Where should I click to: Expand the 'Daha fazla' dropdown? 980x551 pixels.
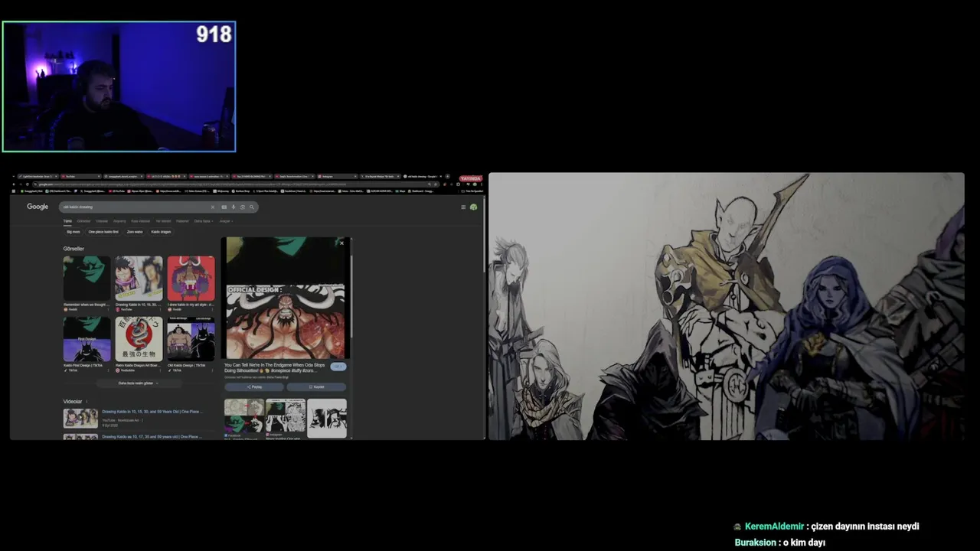point(204,221)
